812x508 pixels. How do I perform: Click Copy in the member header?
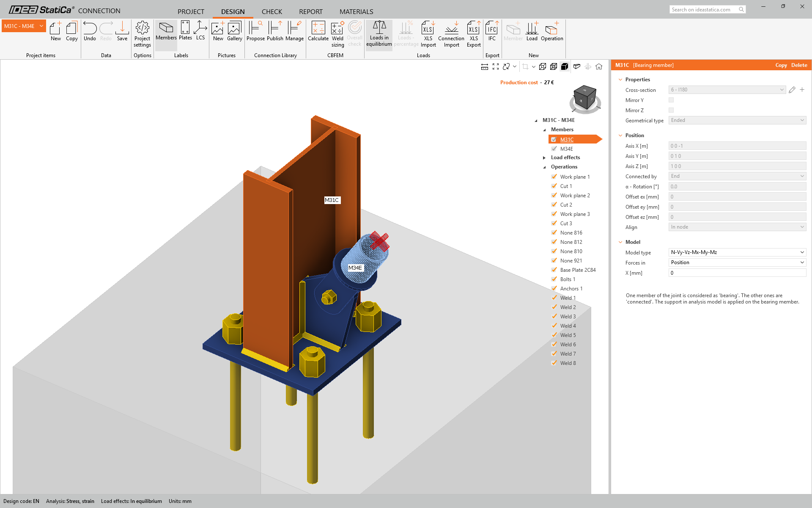point(781,65)
